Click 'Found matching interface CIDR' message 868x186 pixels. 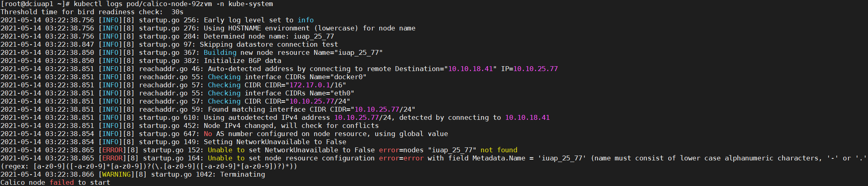(x=267, y=109)
